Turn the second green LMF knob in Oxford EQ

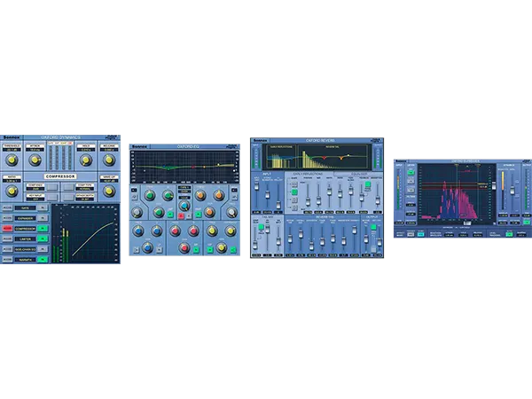click(x=168, y=195)
